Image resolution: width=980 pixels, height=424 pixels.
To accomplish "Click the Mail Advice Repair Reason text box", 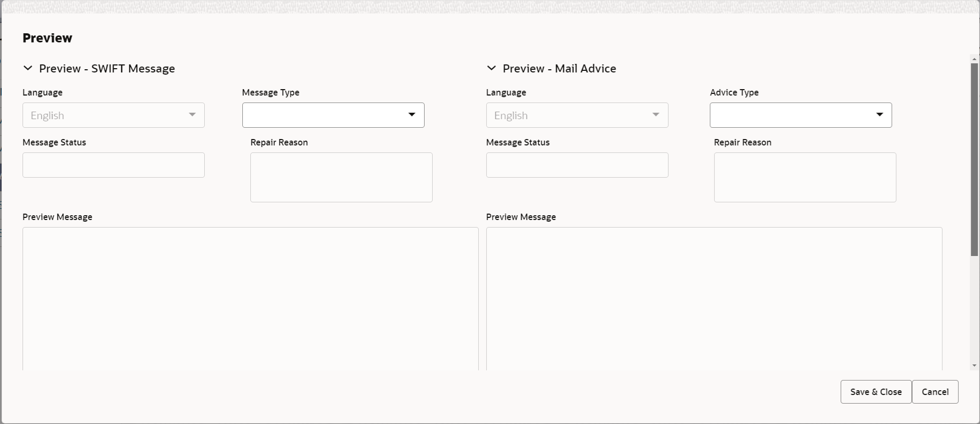I will (x=805, y=177).
